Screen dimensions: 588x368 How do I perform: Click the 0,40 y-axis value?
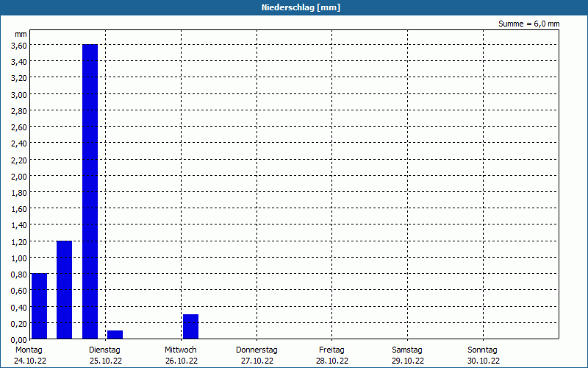[x=19, y=307]
